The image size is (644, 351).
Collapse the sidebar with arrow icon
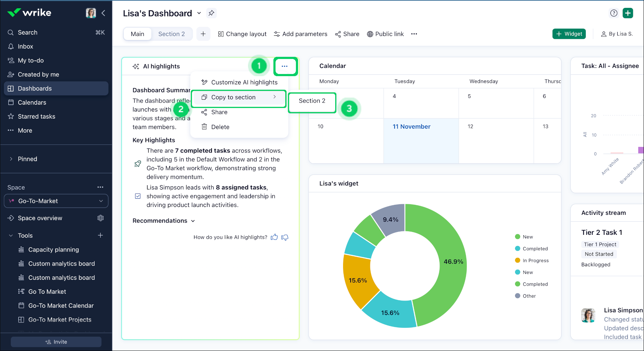[103, 13]
